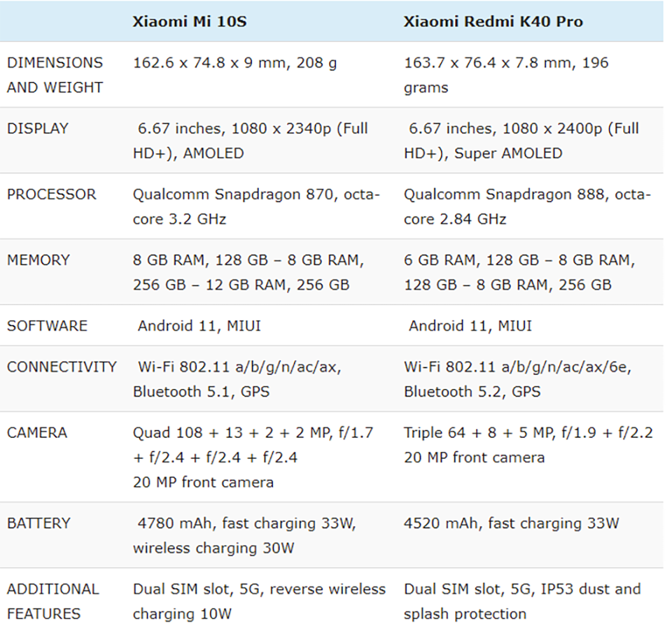Image resolution: width=672 pixels, height=638 pixels.
Task: Click the Super AMOLED display cell
Action: tap(521, 141)
